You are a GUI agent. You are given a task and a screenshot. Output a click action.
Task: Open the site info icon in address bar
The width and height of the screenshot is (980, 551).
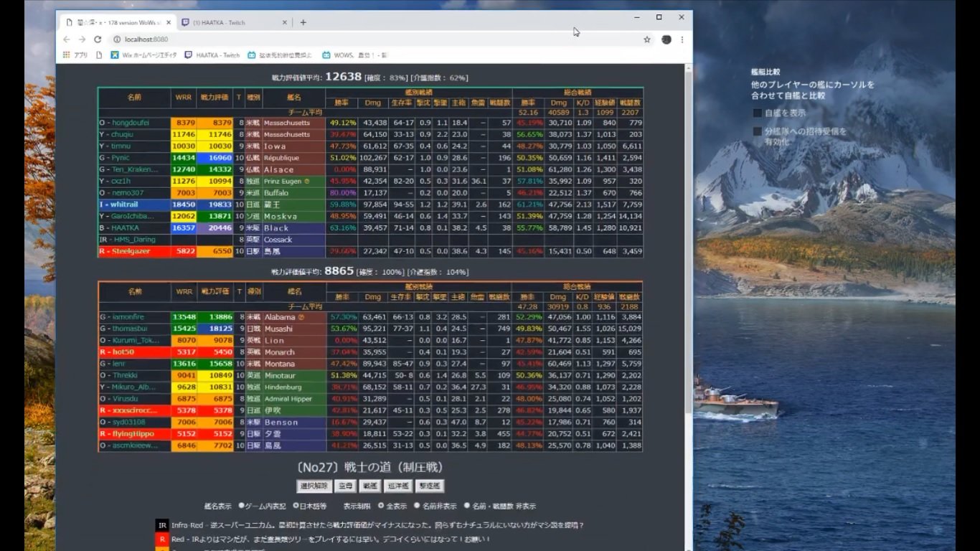point(116,39)
